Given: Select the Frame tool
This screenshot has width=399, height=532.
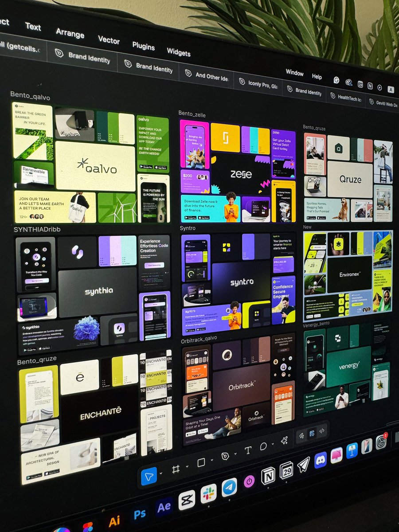Looking at the screenshot, I should click(176, 468).
